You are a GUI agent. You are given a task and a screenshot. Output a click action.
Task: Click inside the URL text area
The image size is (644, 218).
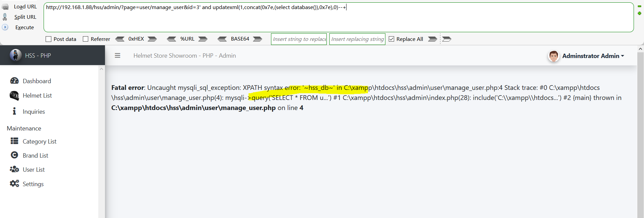point(338,17)
